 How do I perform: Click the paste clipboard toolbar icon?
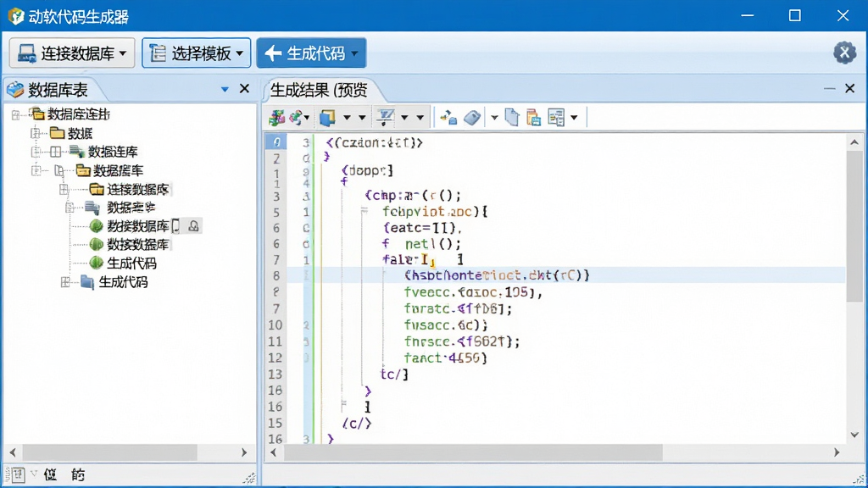[533, 117]
